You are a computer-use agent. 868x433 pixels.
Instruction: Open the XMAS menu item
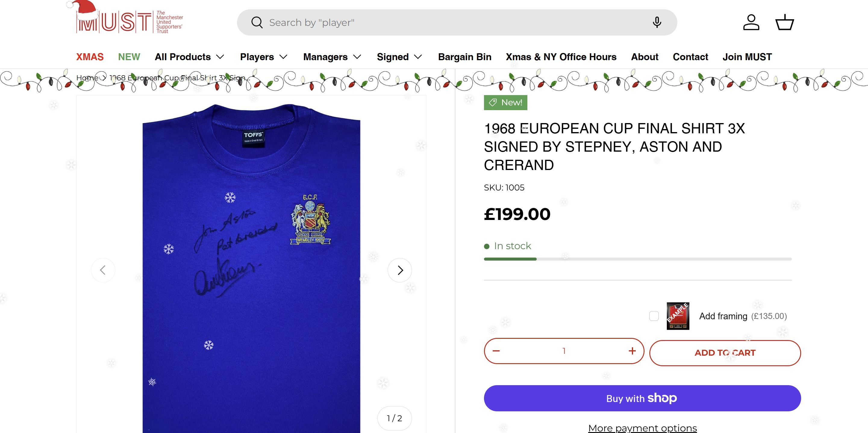click(x=90, y=57)
